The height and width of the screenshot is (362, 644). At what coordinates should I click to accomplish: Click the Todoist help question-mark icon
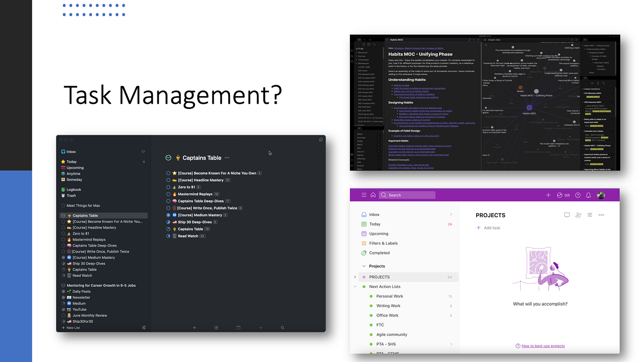click(x=578, y=195)
